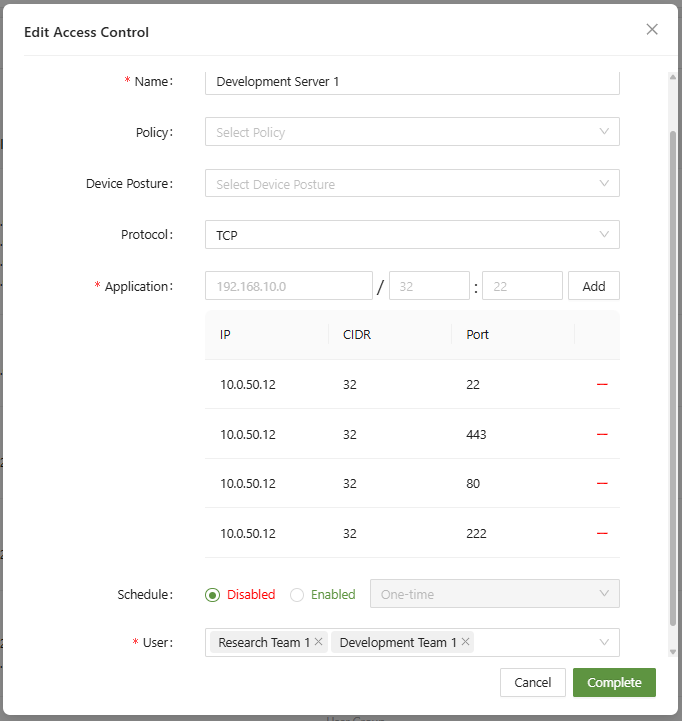
Task: Cancel editing the access control
Action: tap(532, 682)
